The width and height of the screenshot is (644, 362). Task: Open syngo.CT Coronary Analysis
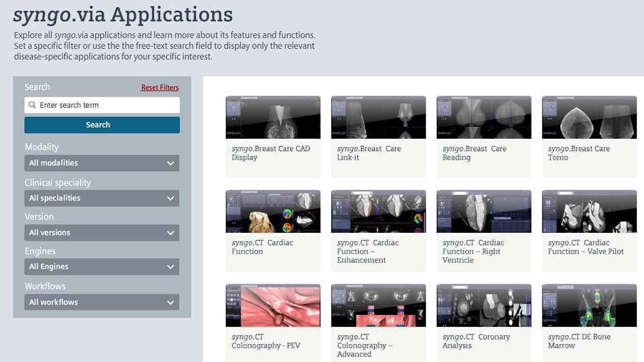483,305
